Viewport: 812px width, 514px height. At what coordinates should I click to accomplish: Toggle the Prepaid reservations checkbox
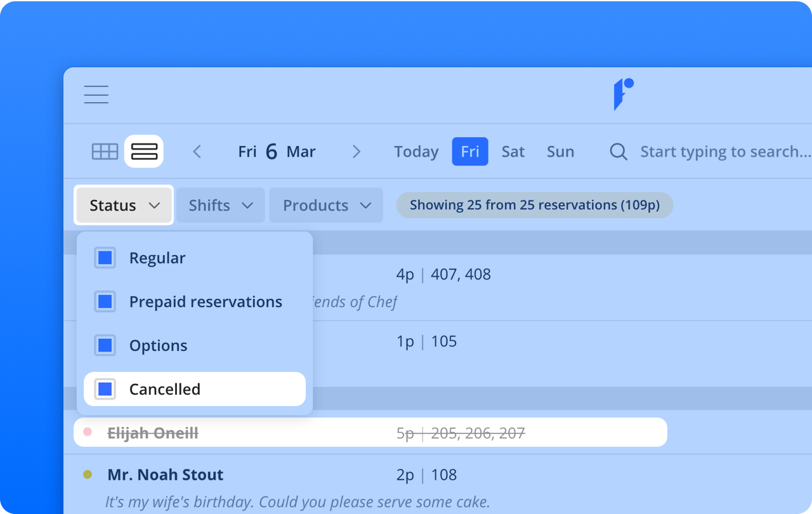pyautogui.click(x=105, y=302)
